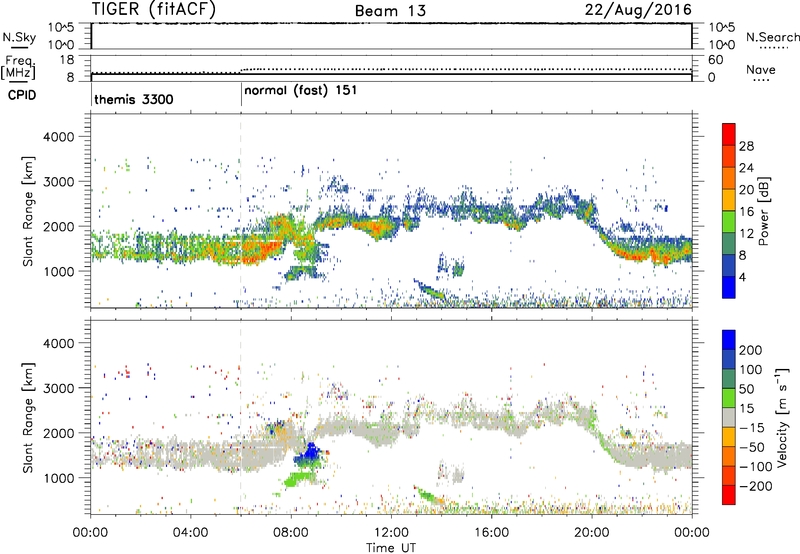Click the 'themis 3300' CPID label
This screenshot has height=554, width=800.
134,99
